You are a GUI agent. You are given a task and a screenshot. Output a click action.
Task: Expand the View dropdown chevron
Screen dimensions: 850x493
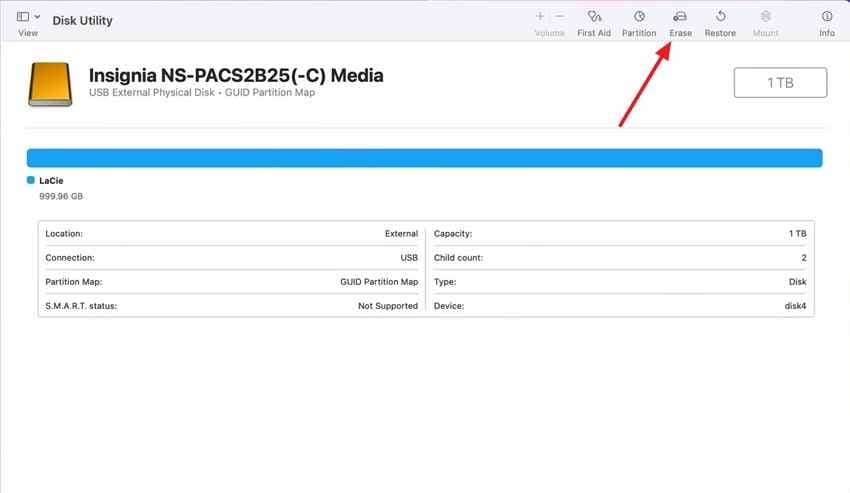point(37,17)
